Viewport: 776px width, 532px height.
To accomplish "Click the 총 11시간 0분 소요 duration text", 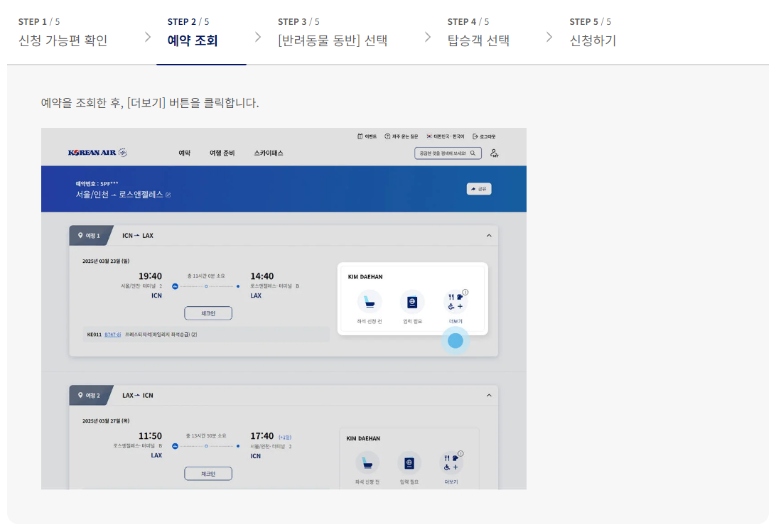I will pos(206,276).
